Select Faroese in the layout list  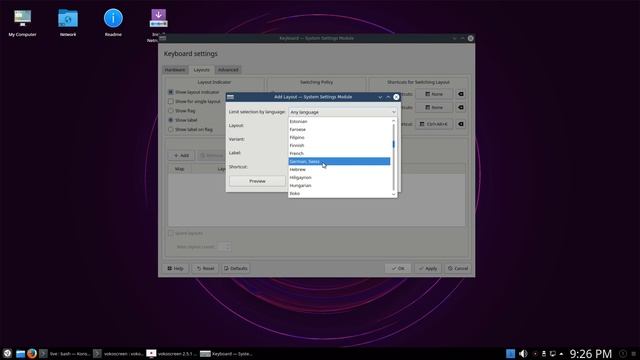[x=339, y=129]
